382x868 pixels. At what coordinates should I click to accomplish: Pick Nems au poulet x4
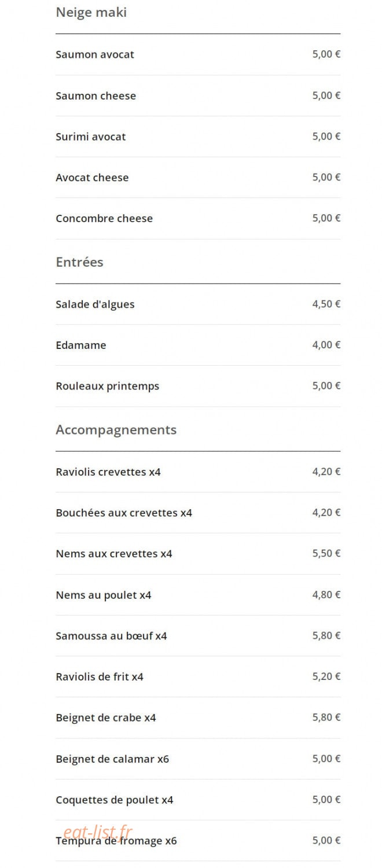click(x=198, y=595)
